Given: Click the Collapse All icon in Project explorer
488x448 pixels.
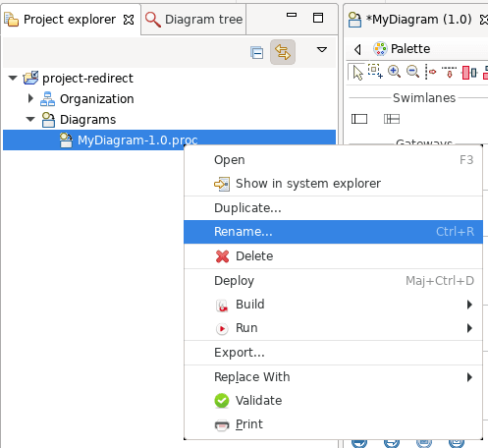Looking at the screenshot, I should pos(257,52).
